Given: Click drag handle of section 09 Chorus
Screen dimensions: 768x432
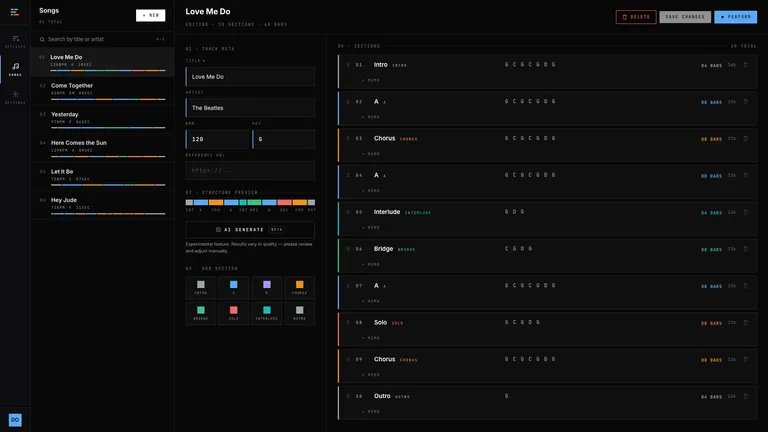Looking at the screenshot, I should pos(348,359).
